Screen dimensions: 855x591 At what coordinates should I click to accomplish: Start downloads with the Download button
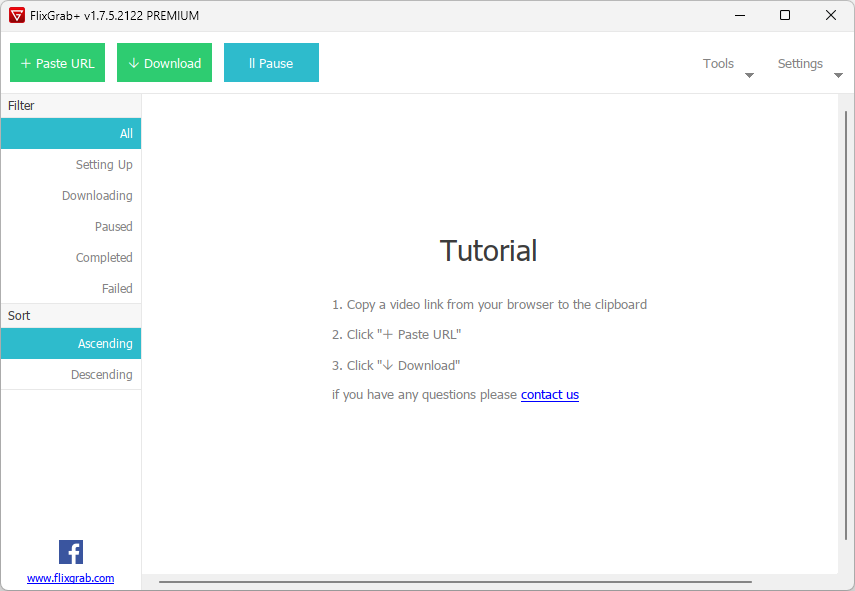point(164,63)
